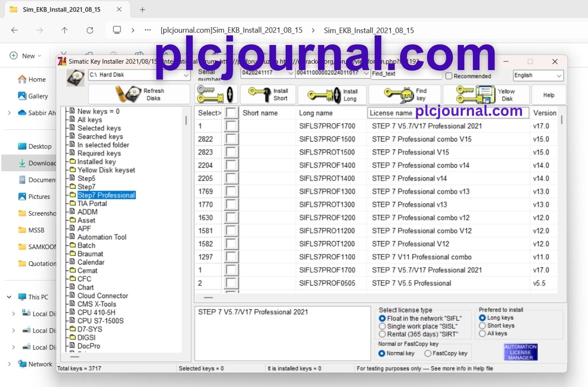The width and height of the screenshot is (588, 387).
Task: Expand Network in Explorer sidebar
Action: coord(9,364)
